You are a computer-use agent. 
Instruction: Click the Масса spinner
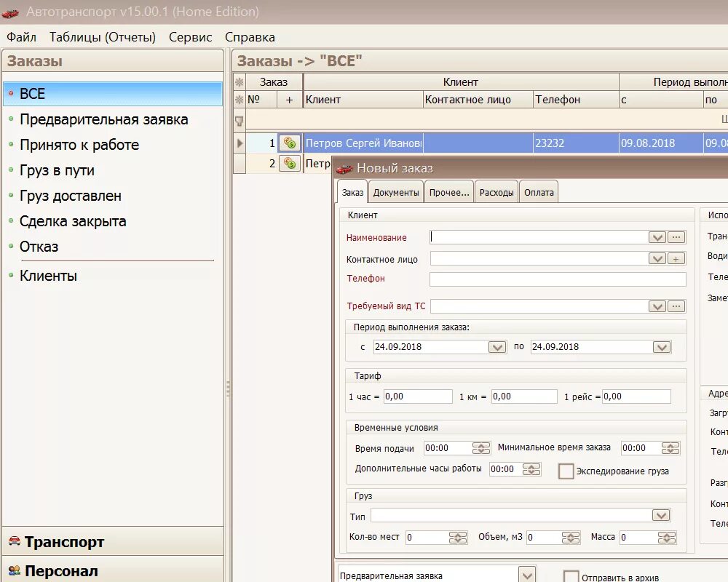667,538
